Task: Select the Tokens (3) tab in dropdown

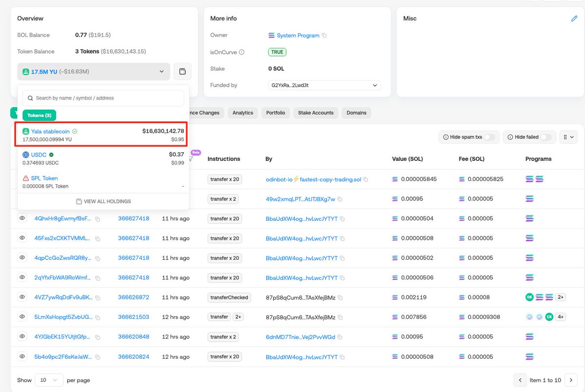Action: 39,116
